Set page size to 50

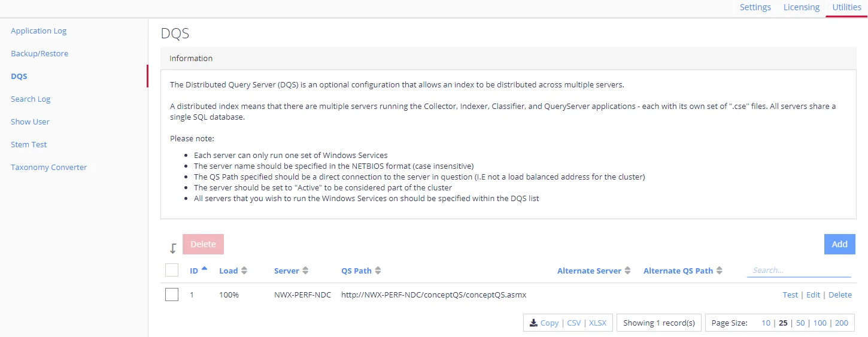(800, 323)
